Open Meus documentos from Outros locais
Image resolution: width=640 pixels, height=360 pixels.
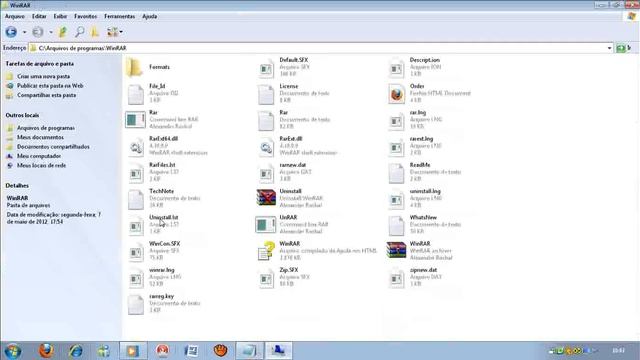click(x=40, y=138)
